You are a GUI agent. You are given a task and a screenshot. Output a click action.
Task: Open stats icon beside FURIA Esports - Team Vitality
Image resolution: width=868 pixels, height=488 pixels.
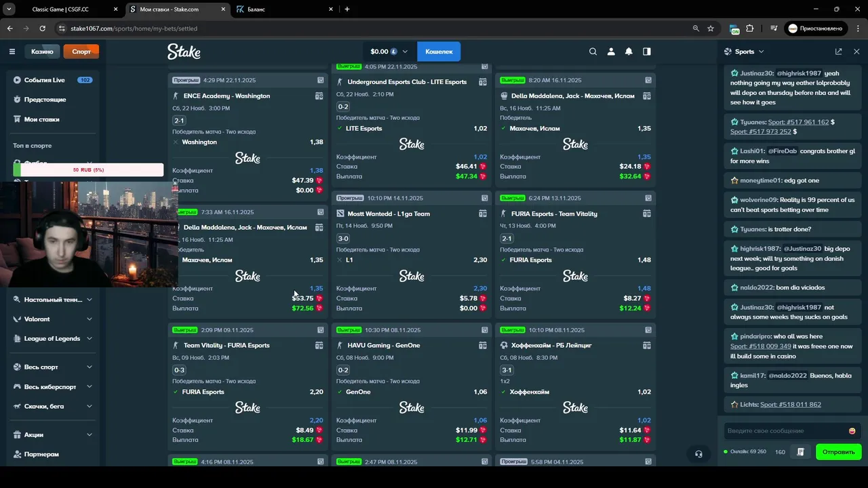646,214
